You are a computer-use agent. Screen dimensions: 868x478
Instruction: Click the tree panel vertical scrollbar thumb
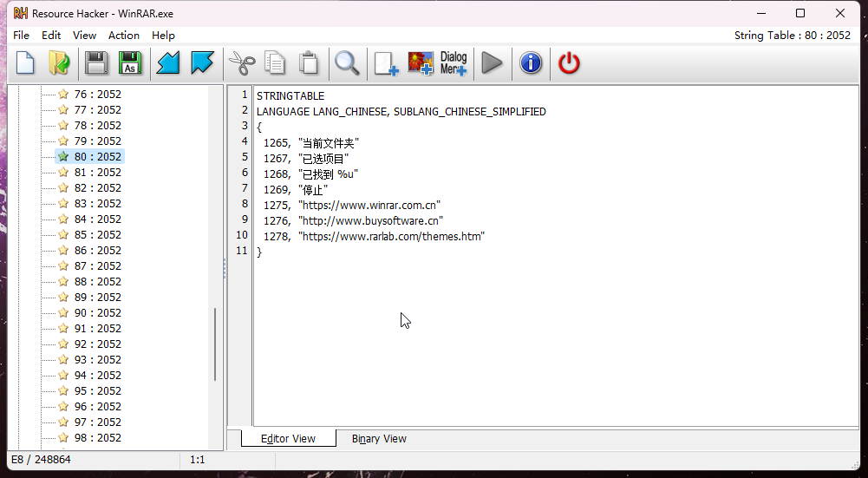tap(215, 344)
